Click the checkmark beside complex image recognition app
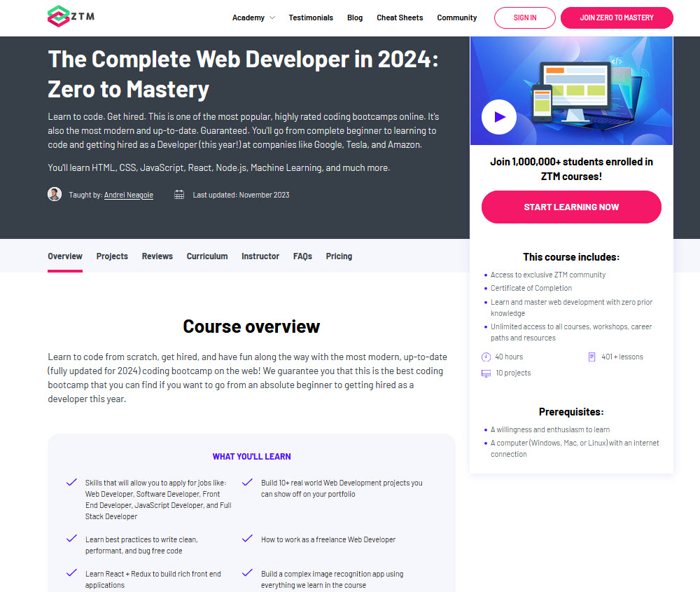 tap(247, 573)
